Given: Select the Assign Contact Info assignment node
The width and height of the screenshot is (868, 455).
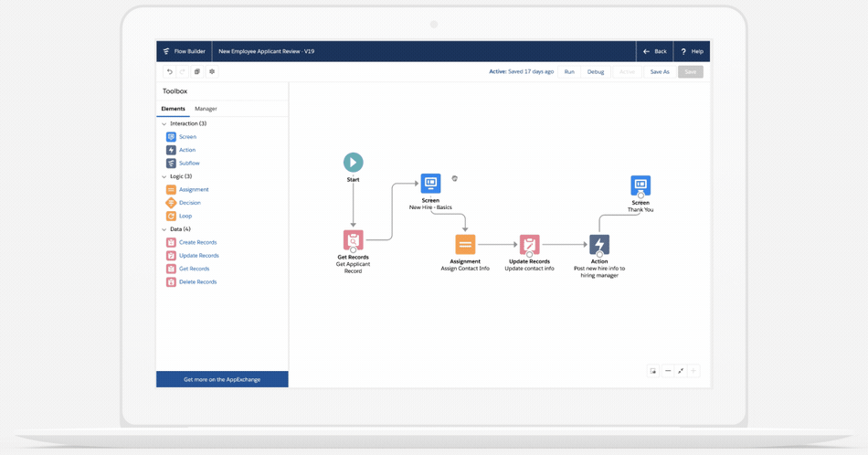Looking at the screenshot, I should (465, 245).
